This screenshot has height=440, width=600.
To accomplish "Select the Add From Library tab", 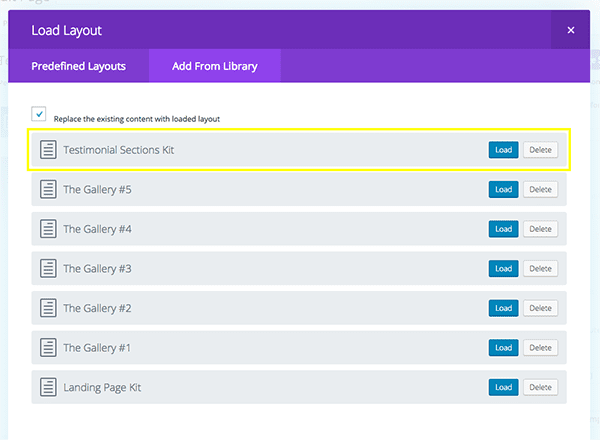I will coord(214,66).
